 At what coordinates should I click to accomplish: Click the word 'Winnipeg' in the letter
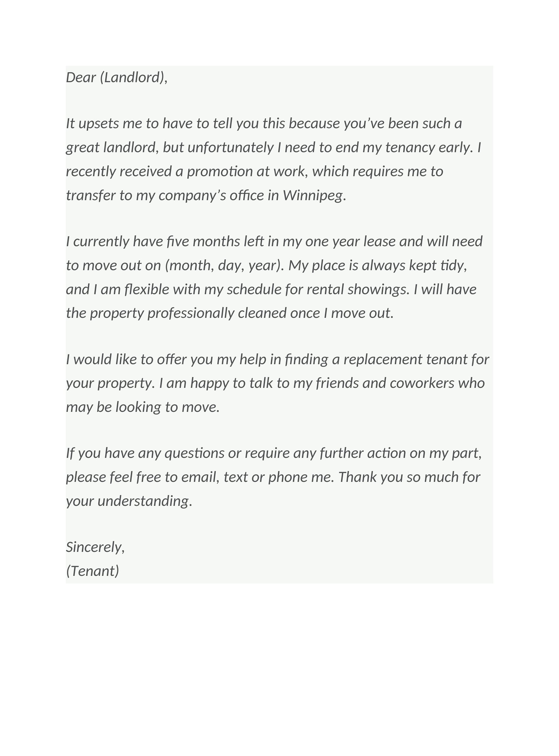coord(313,196)
